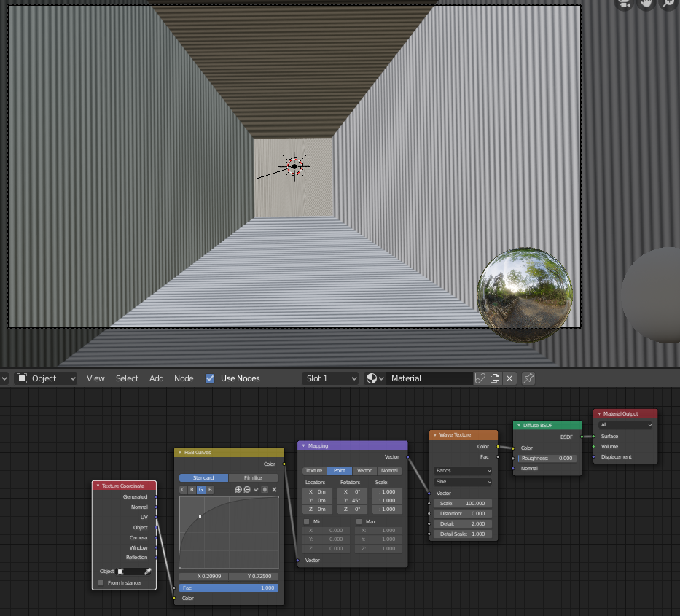Screen dimensions: 680x616
Task: Zoom out of the curve view
Action: click(246, 489)
